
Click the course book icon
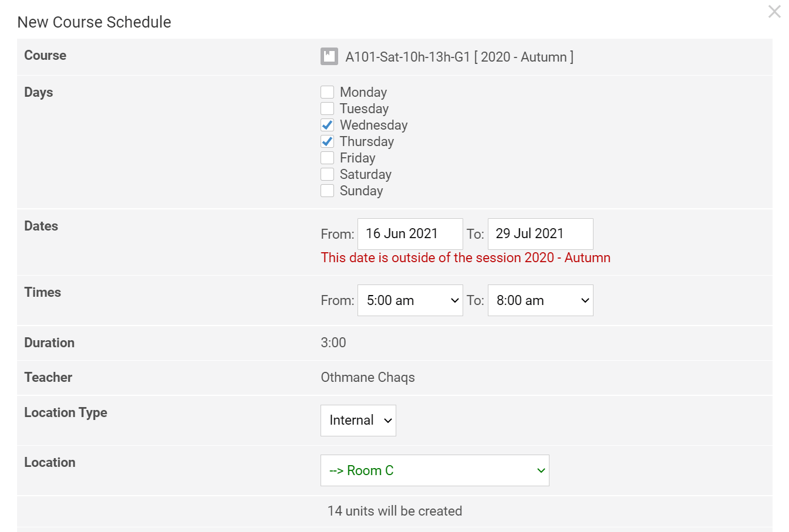329,56
